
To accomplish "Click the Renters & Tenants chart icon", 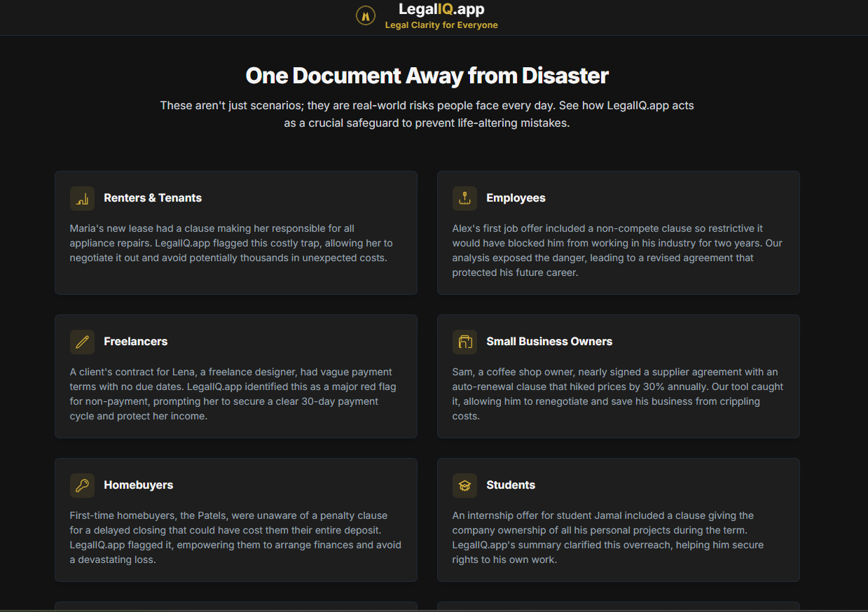I will pyautogui.click(x=82, y=198).
